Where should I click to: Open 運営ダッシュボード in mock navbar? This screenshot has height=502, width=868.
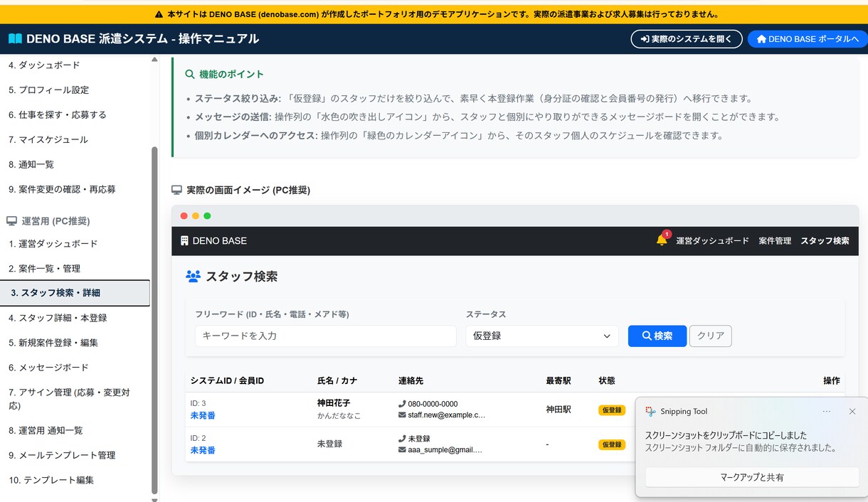(712, 241)
